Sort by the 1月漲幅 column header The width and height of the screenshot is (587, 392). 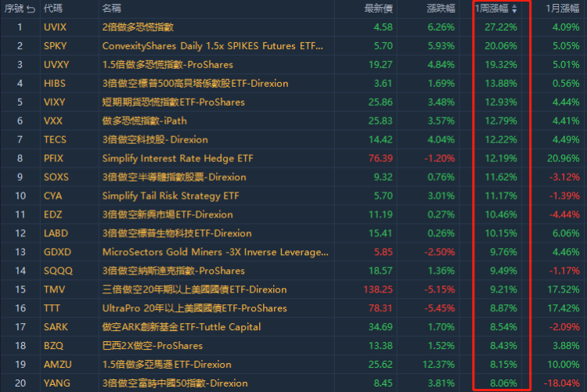(562, 9)
